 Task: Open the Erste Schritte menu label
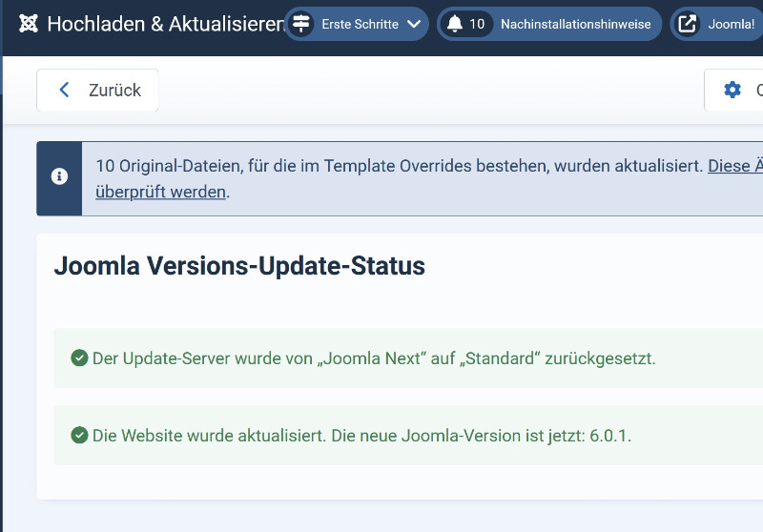click(x=360, y=24)
